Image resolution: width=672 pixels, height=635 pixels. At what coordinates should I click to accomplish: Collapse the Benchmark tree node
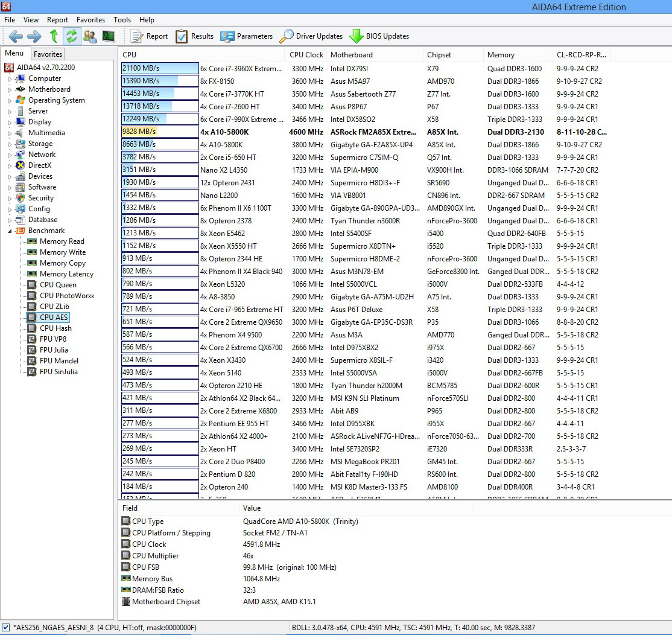[10, 231]
